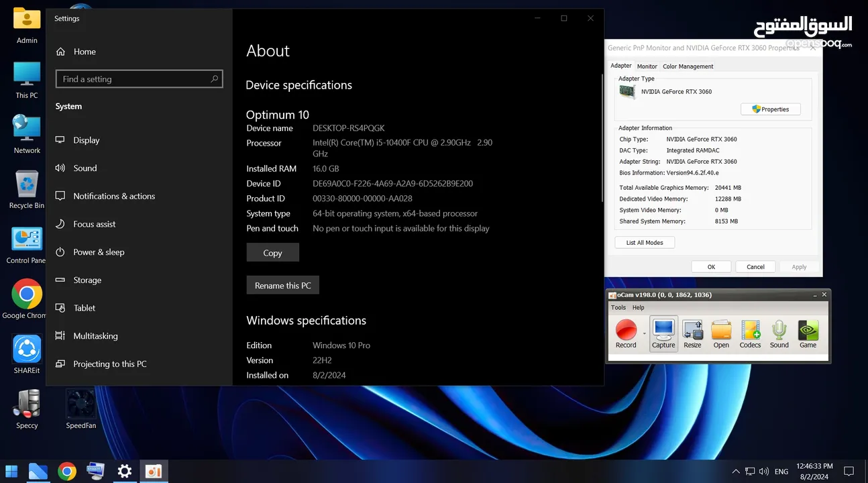Click the oCam Open folder icon
Screen dimensions: 868x483
[x=721, y=334]
